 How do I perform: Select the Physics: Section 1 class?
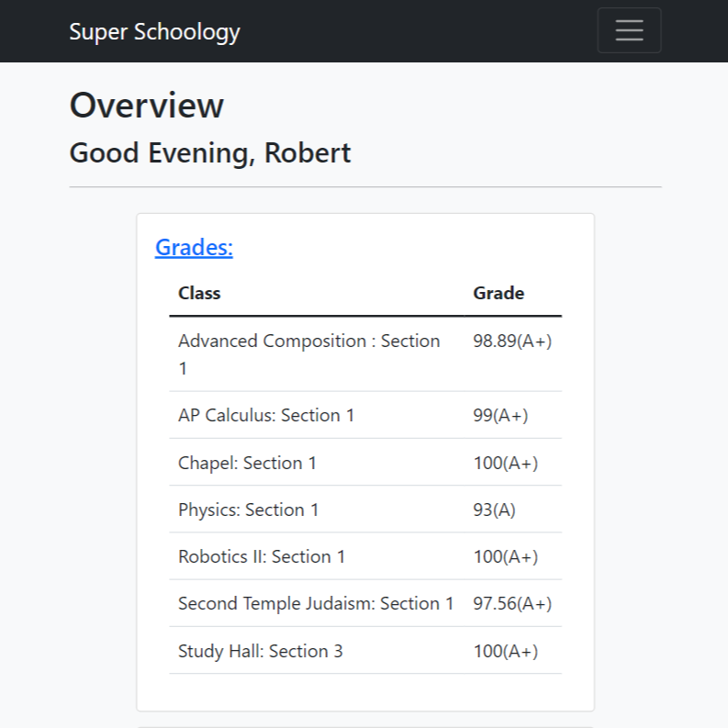[248, 510]
